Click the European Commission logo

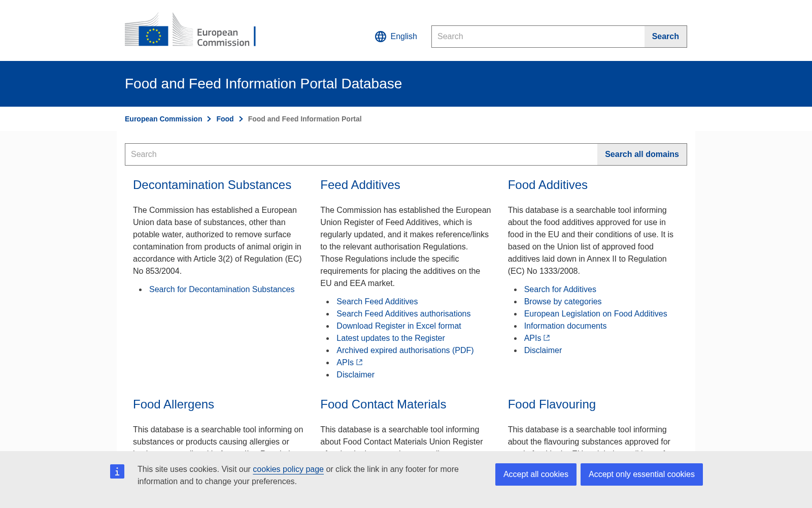click(190, 30)
